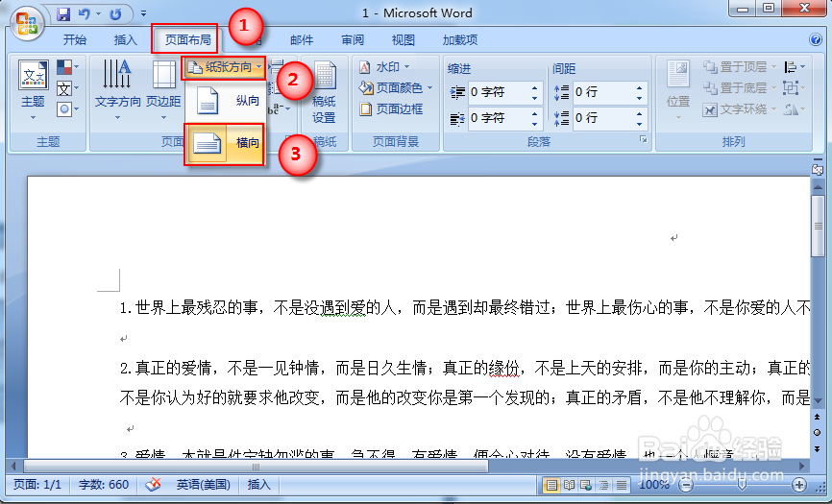Viewport: 832px width, 504px height.
Task: Open the 位置 position gallery
Action: 678,89
